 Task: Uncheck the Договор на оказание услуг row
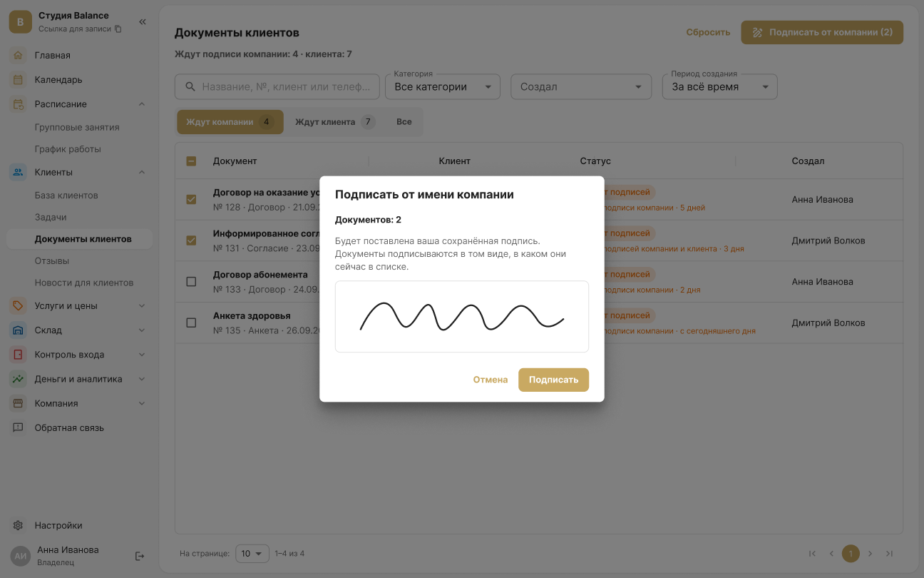tap(191, 199)
